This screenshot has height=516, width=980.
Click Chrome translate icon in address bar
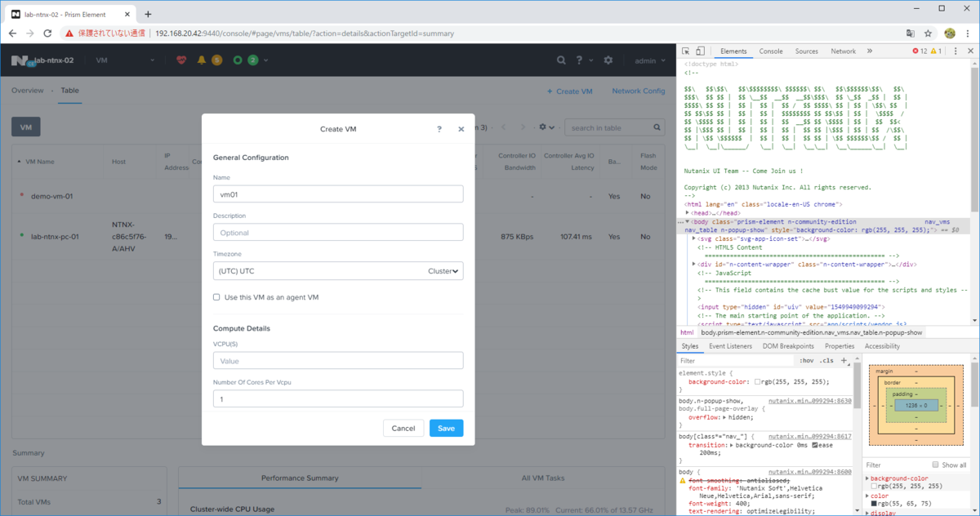pos(910,33)
